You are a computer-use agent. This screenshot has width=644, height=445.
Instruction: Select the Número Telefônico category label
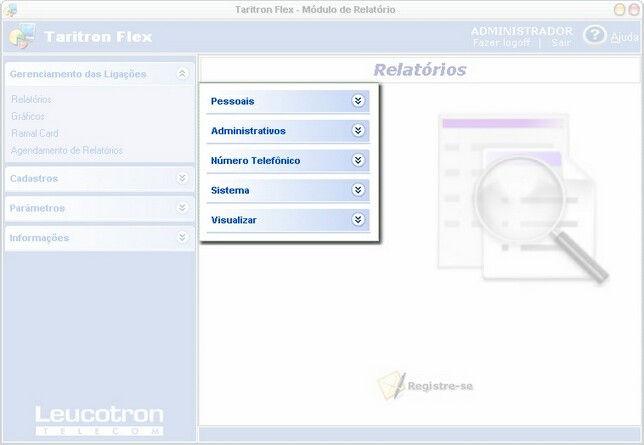[255, 161]
